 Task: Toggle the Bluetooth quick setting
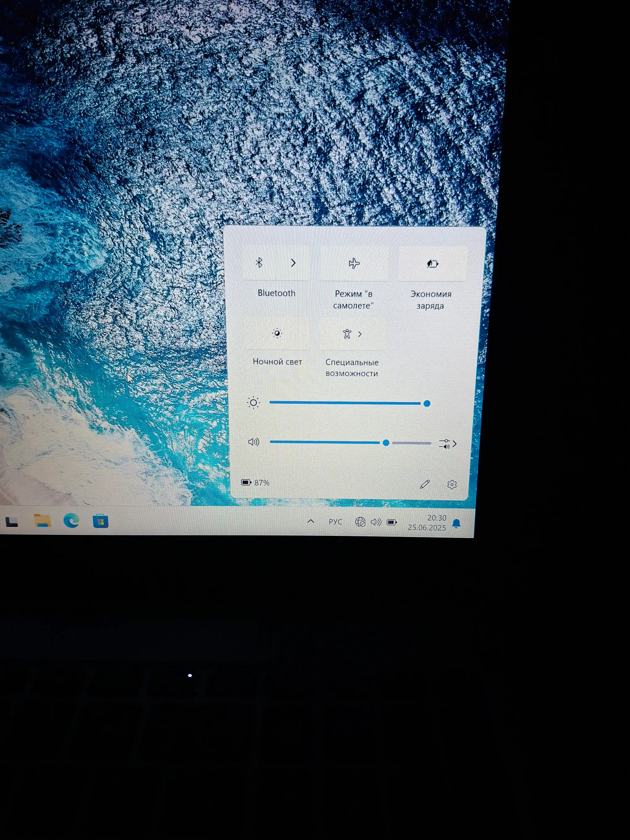pyautogui.click(x=260, y=263)
